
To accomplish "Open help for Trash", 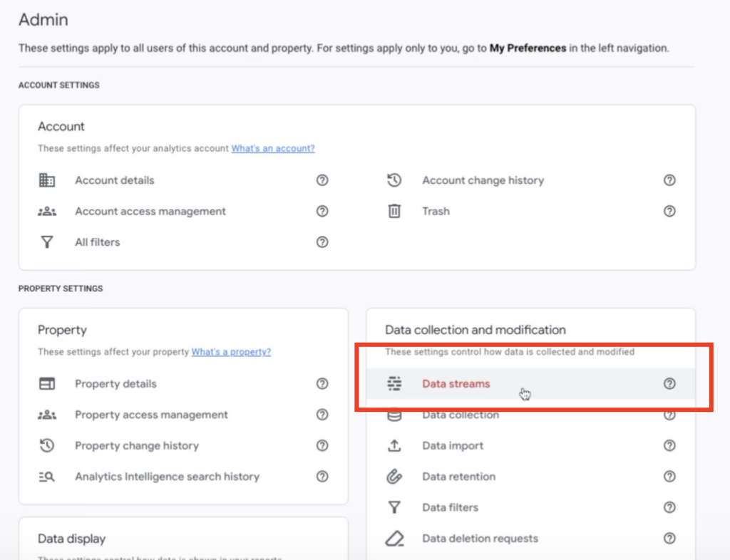I will coord(669,211).
